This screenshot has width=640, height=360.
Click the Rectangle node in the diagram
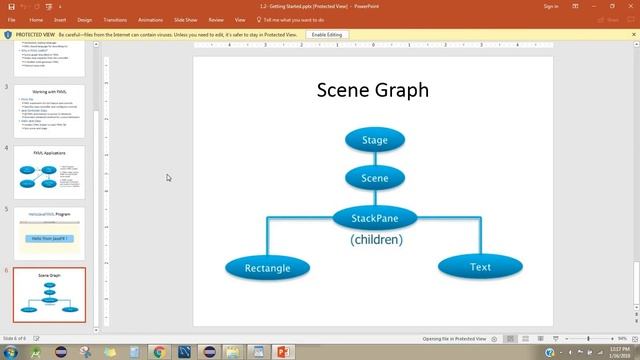point(267,268)
